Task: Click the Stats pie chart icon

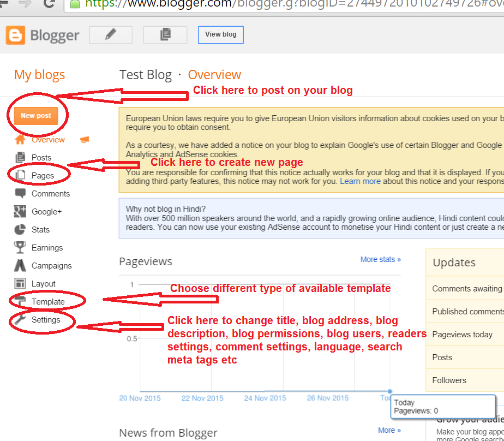Action: click(20, 229)
